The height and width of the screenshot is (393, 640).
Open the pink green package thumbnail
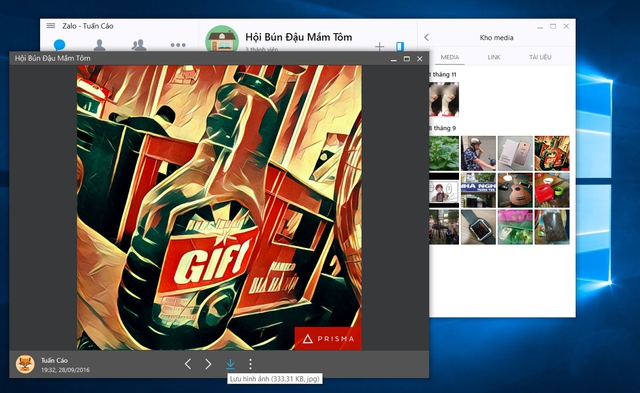[515, 227]
